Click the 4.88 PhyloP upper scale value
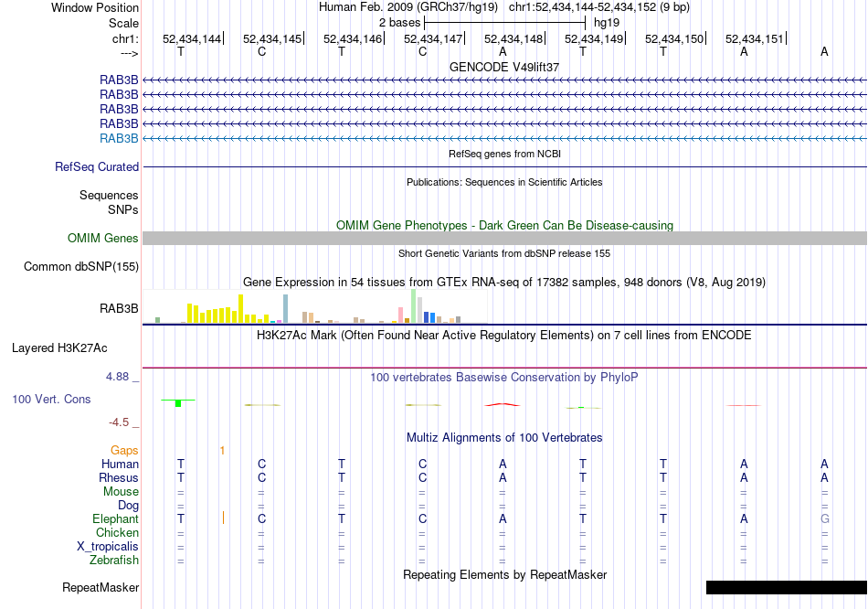This screenshot has height=609, width=868. 117,377
